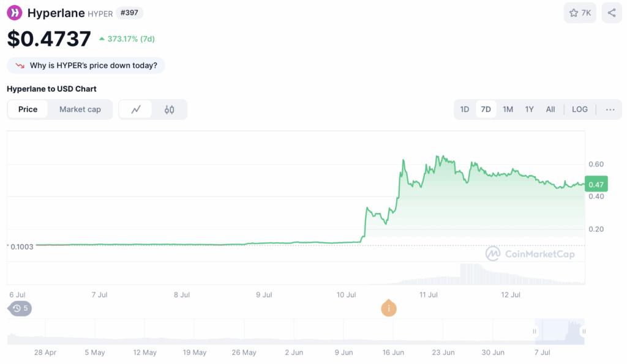Add Hyperlane to watchlist via star
Screen dimensions: 627x364
click(x=579, y=13)
